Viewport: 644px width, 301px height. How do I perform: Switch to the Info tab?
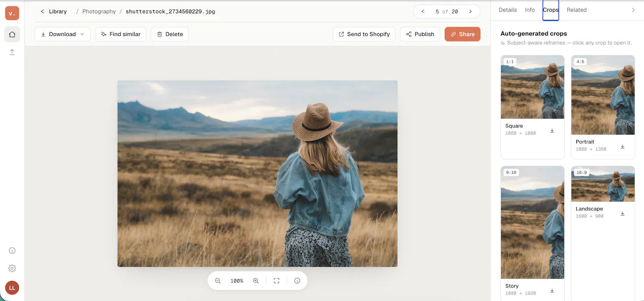pyautogui.click(x=530, y=10)
